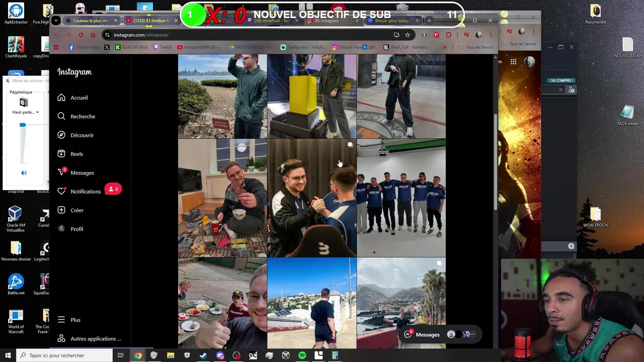
Task: Open the post with the yellow trophy stand
Action: pos(312,96)
